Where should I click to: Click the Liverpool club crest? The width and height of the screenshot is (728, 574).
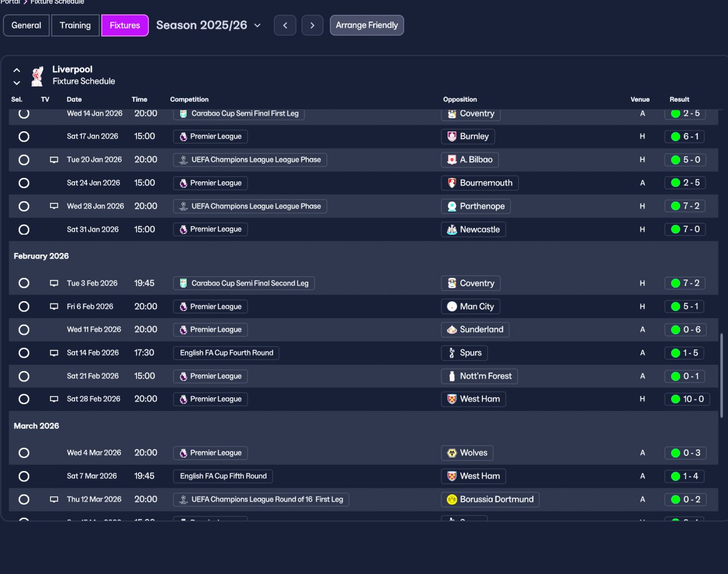[38, 76]
